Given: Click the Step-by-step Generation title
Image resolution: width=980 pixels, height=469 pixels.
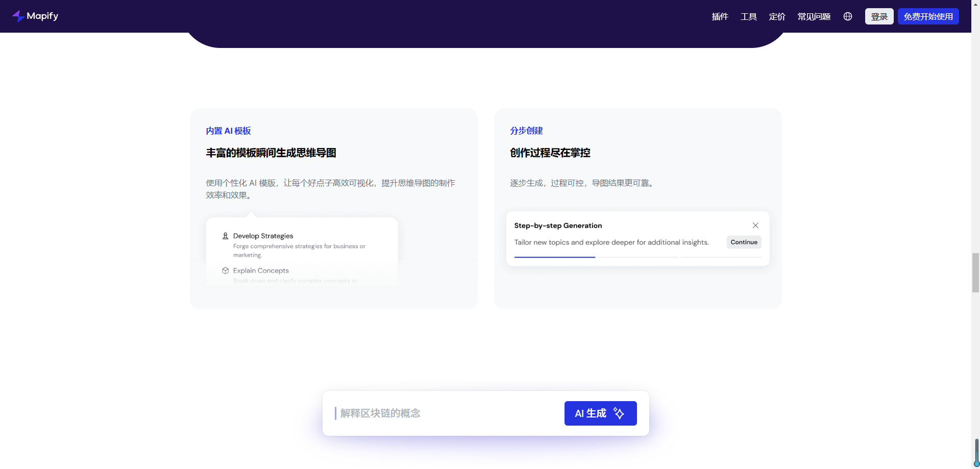Looking at the screenshot, I should click(558, 226).
